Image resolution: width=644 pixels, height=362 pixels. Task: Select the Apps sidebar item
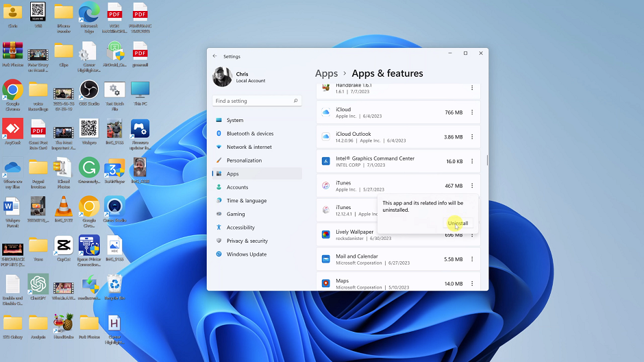(257, 174)
